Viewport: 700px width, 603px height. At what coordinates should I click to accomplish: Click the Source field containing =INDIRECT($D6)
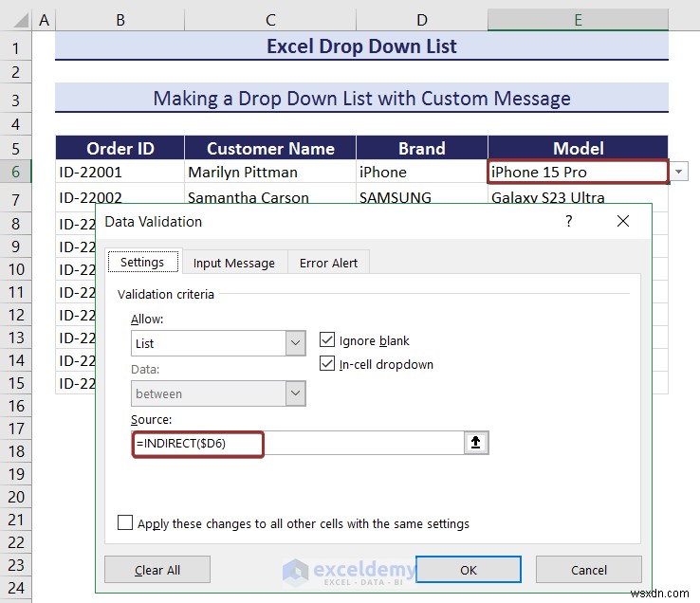click(298, 443)
